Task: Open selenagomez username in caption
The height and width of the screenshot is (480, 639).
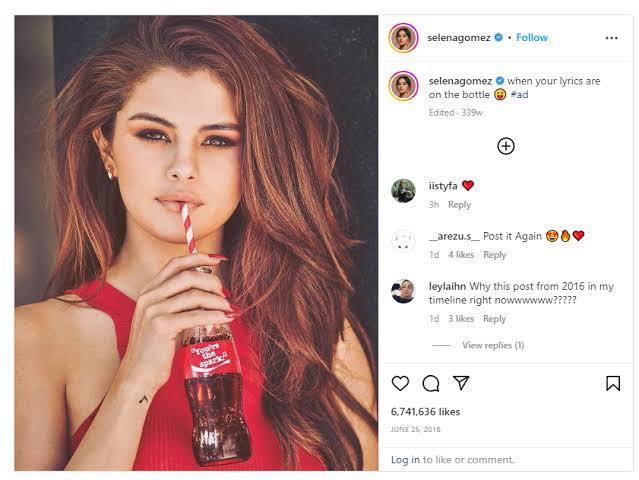Action: pos(460,81)
